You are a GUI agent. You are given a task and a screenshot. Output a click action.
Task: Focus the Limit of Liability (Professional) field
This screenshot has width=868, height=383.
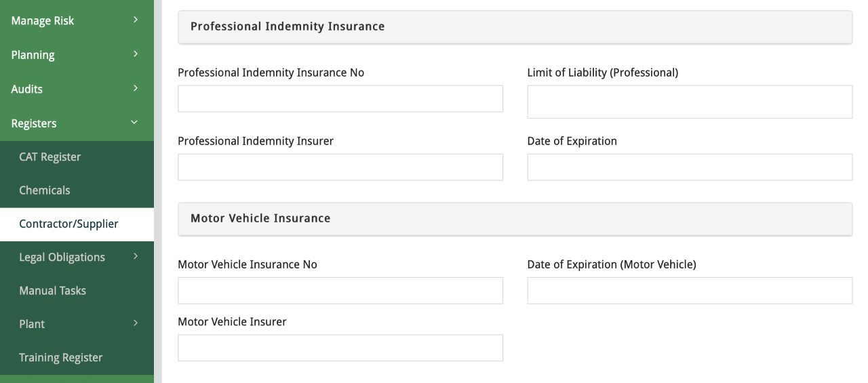(x=690, y=102)
